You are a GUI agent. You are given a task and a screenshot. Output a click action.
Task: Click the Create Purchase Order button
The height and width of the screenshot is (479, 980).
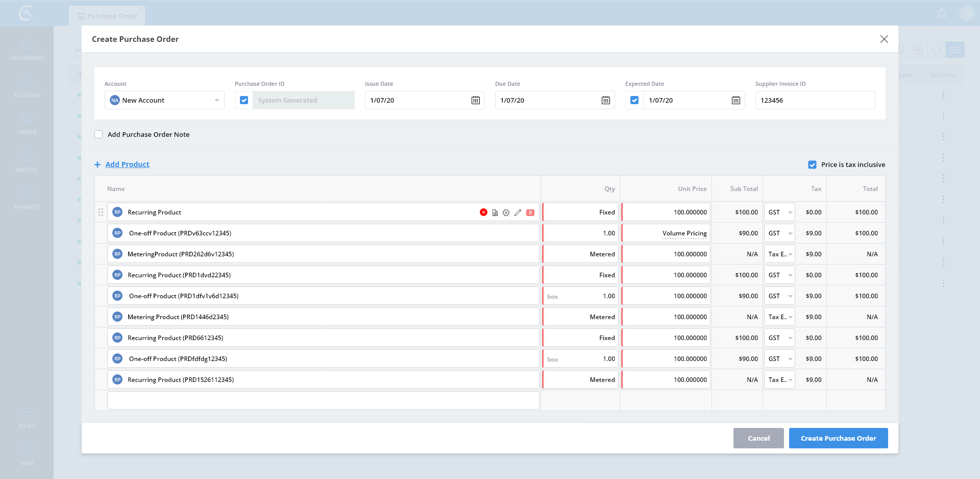(x=838, y=438)
